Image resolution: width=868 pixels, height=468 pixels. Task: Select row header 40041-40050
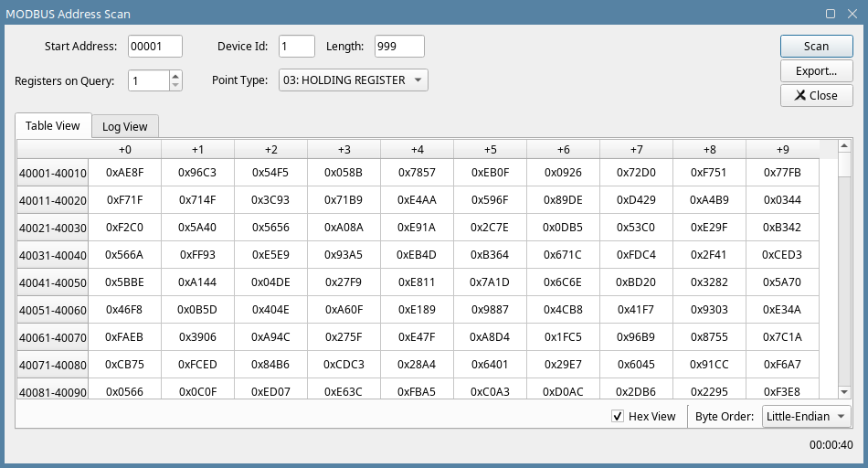[x=53, y=282]
